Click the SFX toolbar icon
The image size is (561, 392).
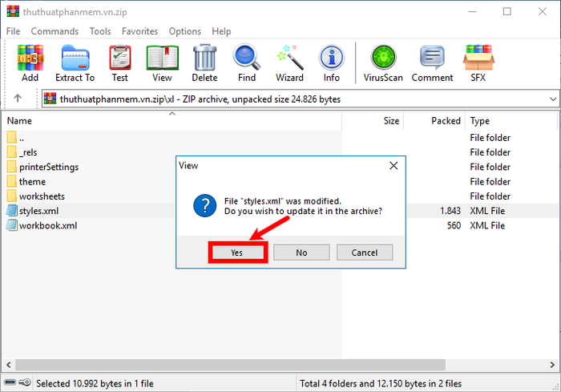[x=478, y=63]
